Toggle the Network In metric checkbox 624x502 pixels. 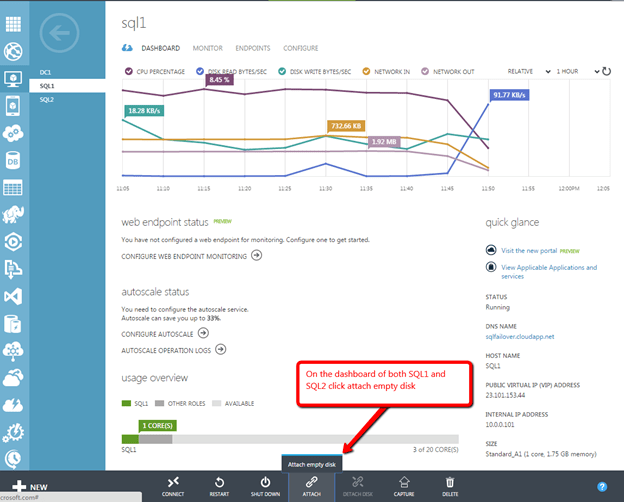click(368, 71)
